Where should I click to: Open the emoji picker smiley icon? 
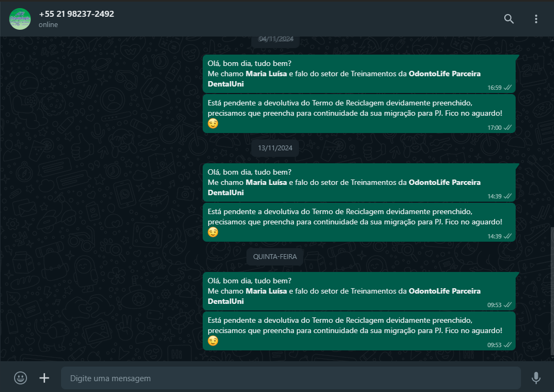(x=21, y=378)
